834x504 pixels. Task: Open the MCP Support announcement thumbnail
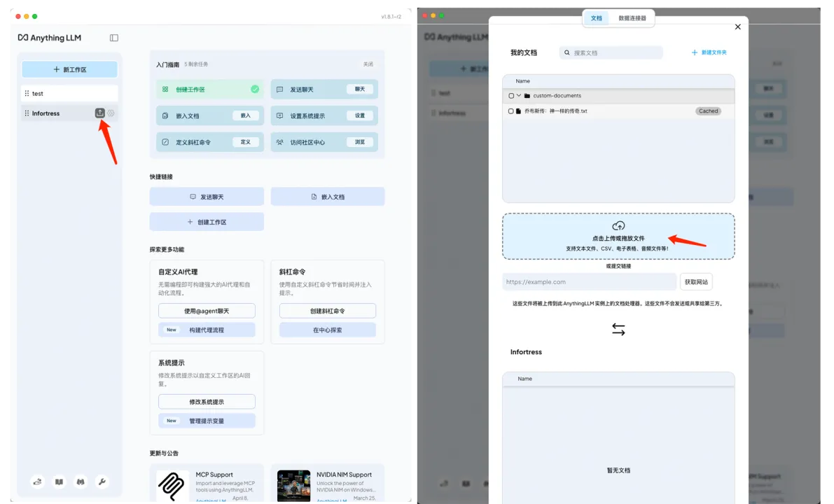click(x=173, y=485)
